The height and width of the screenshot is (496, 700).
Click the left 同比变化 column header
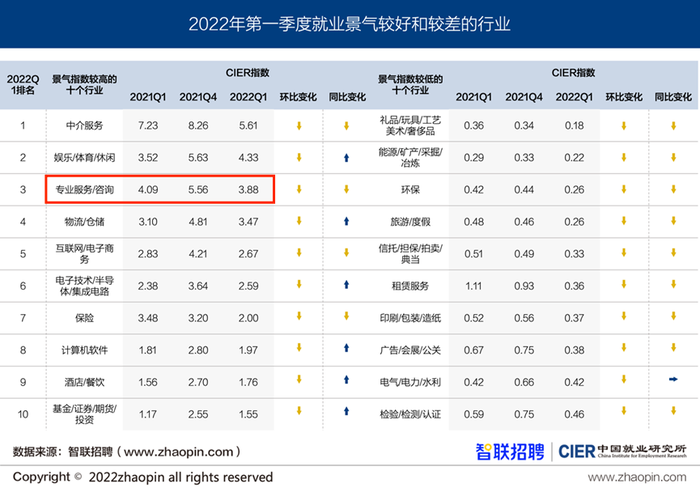tap(345, 97)
